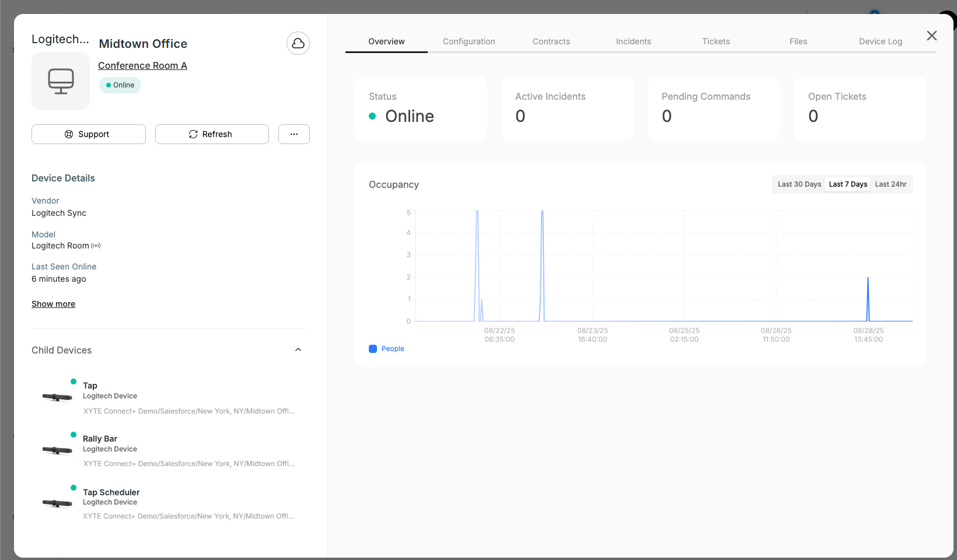Switch to the Device Log tab
This screenshot has height=560, width=957.
pos(880,41)
